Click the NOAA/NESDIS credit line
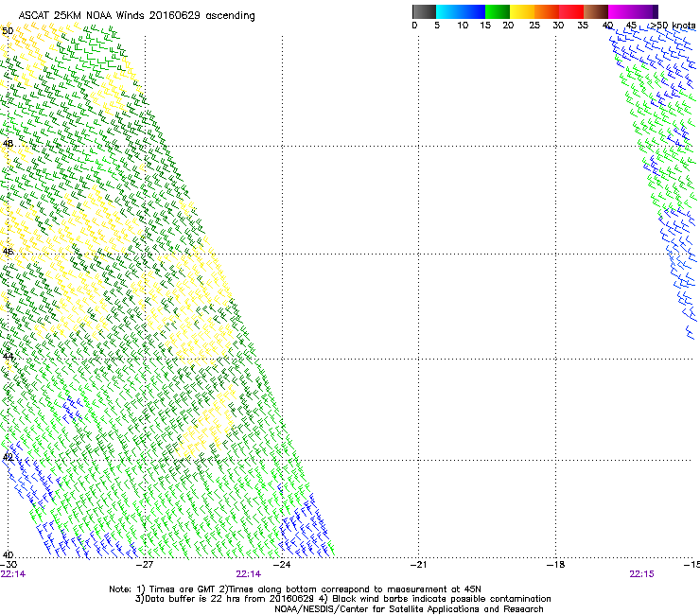This screenshot has height=615, width=700. click(x=409, y=609)
